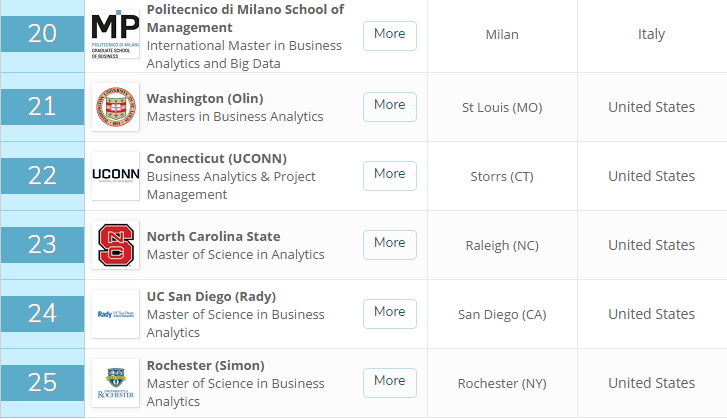Click the UCONN logo

click(115, 175)
